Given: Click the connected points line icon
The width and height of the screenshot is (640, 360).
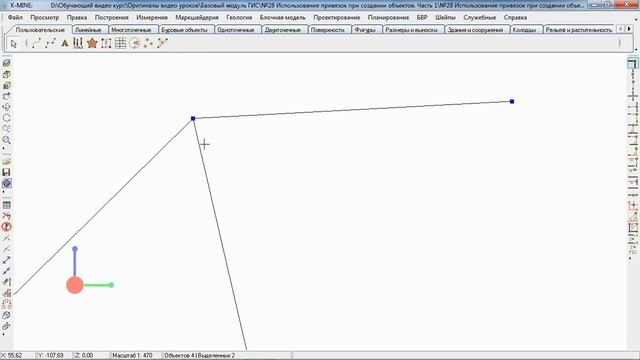Looking at the screenshot, I should pyautogui.click(x=162, y=43).
